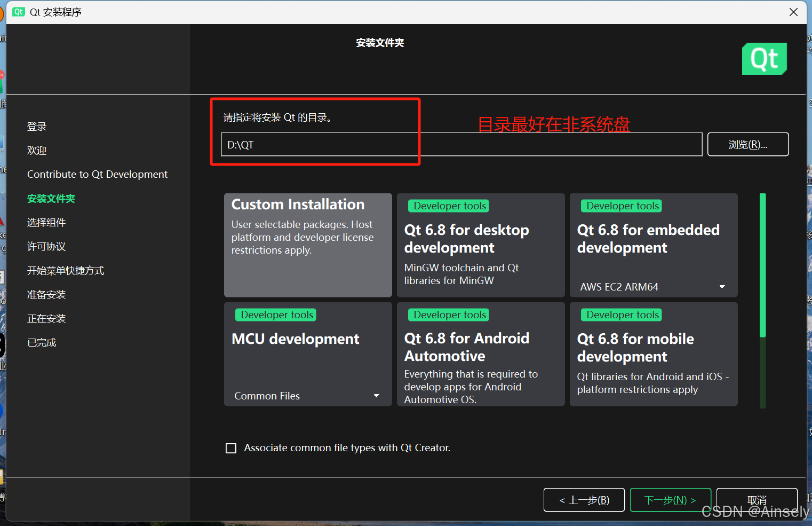Click the D:\QT install directory field

click(x=461, y=144)
